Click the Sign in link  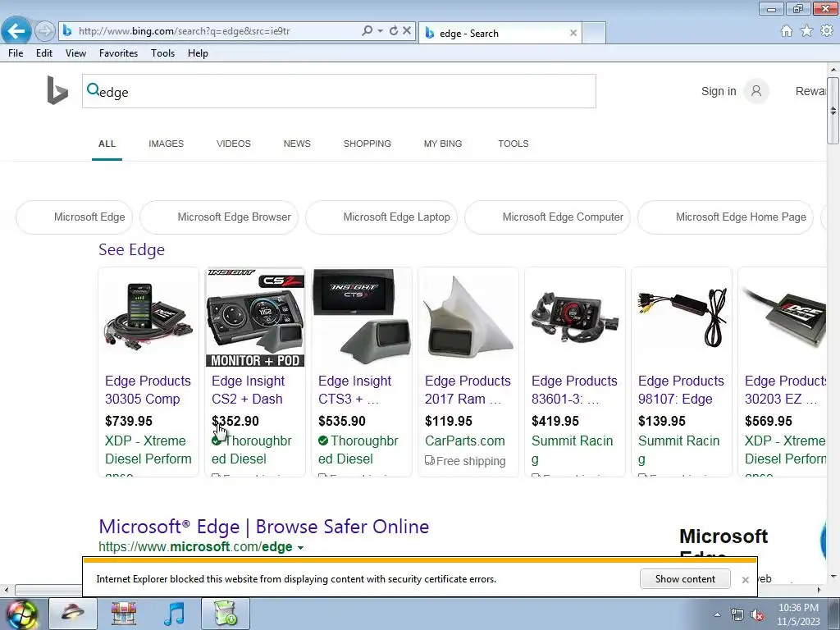tap(719, 91)
